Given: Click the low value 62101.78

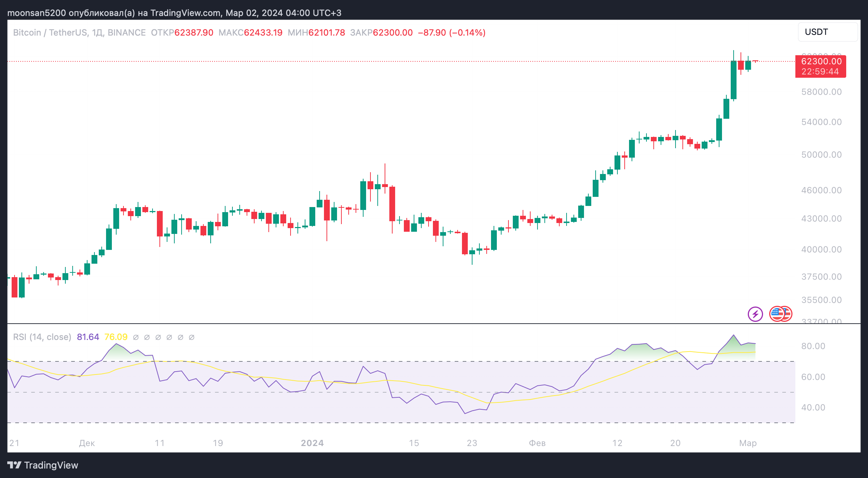Looking at the screenshot, I should [326, 33].
